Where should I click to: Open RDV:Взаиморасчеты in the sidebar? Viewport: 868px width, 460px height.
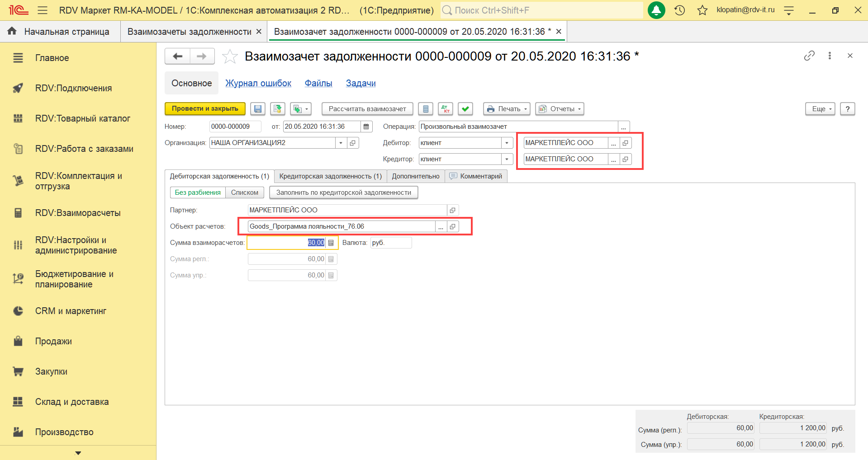coord(78,213)
